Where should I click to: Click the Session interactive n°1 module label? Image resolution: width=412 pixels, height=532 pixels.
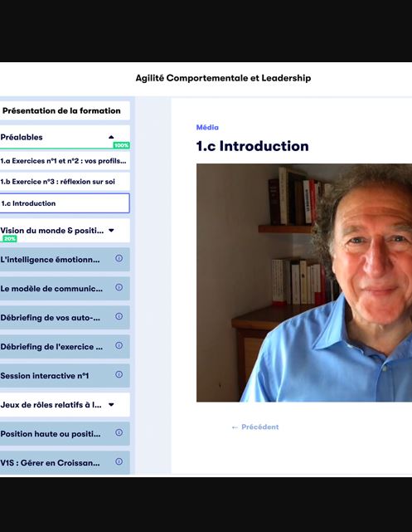[45, 376]
